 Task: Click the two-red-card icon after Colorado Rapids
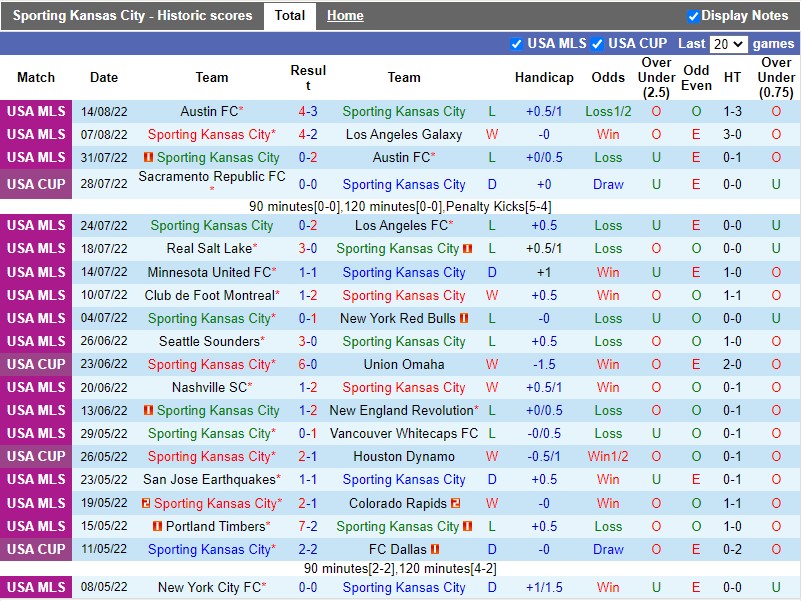pyautogui.click(x=455, y=503)
